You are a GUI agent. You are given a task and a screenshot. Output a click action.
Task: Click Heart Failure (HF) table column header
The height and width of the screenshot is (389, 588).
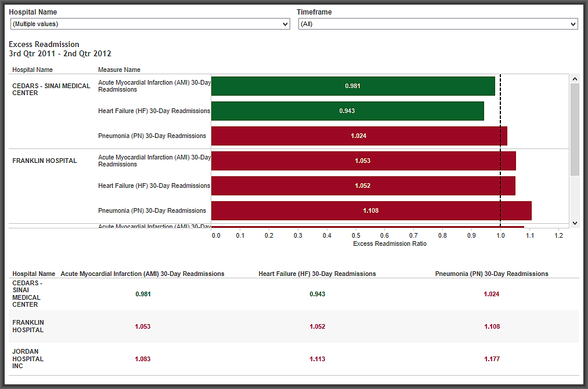[318, 274]
